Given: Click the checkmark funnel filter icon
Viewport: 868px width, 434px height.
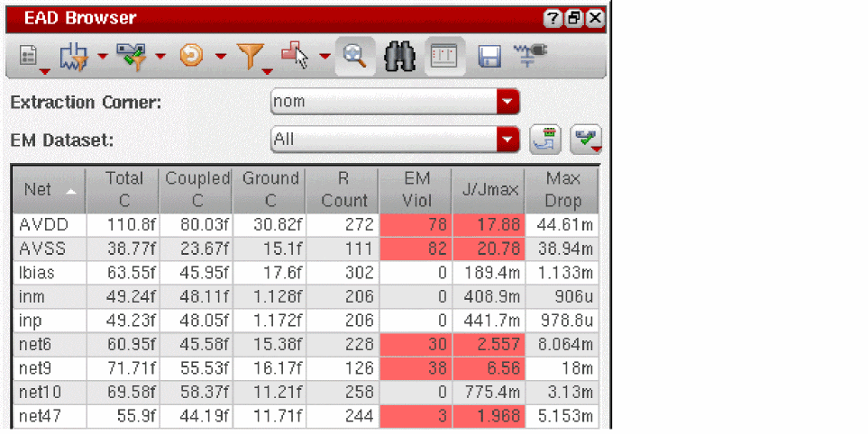Looking at the screenshot, I should 132,57.
